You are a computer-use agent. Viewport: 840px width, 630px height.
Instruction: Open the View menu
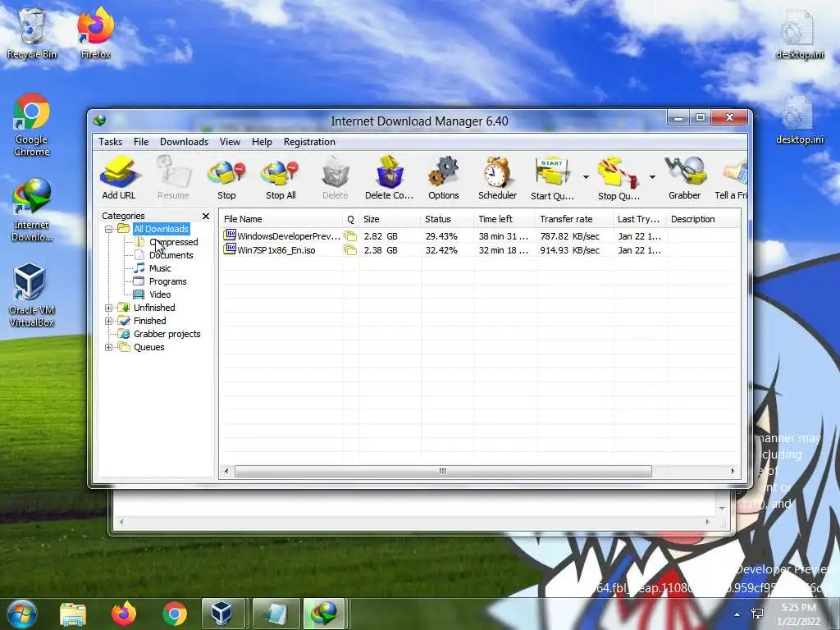230,142
